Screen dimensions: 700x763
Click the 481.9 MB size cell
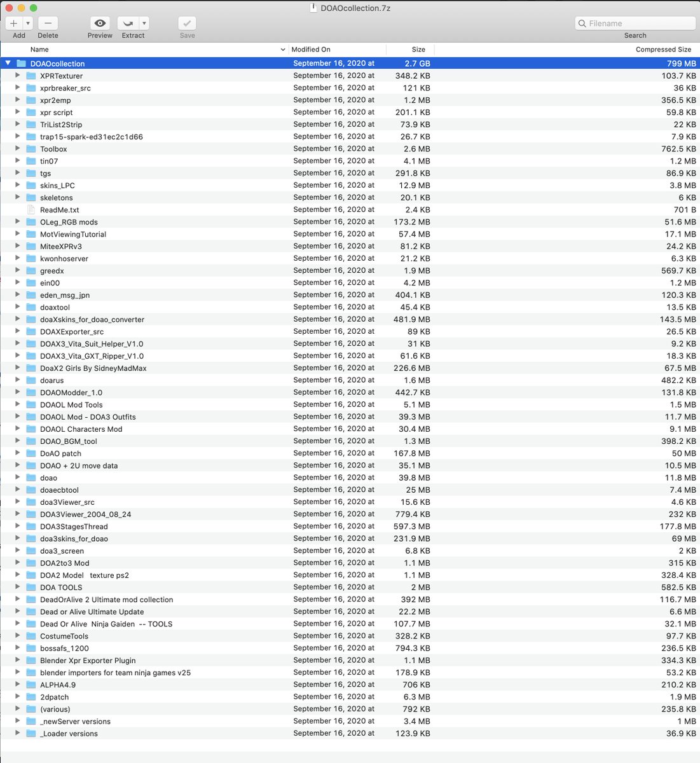(x=412, y=319)
